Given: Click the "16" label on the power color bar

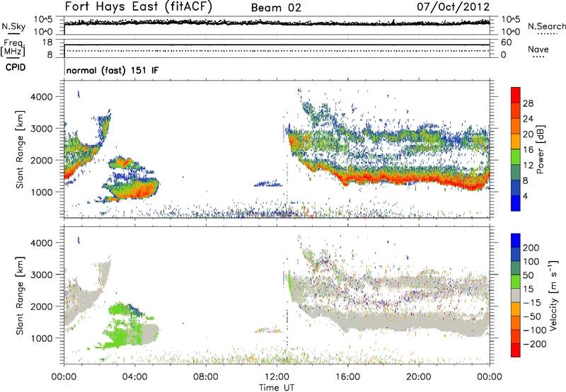Looking at the screenshot, I should click(528, 149).
